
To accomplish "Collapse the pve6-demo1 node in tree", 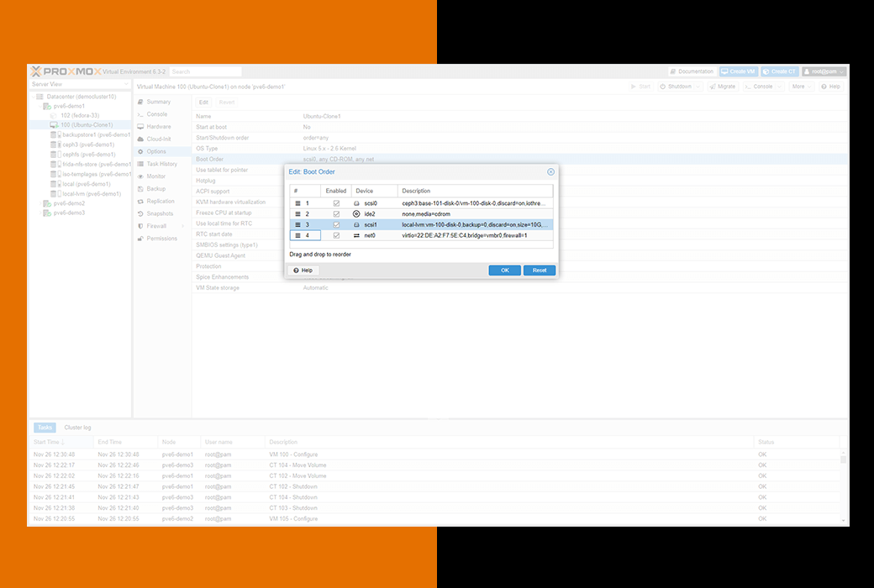I will (40, 106).
